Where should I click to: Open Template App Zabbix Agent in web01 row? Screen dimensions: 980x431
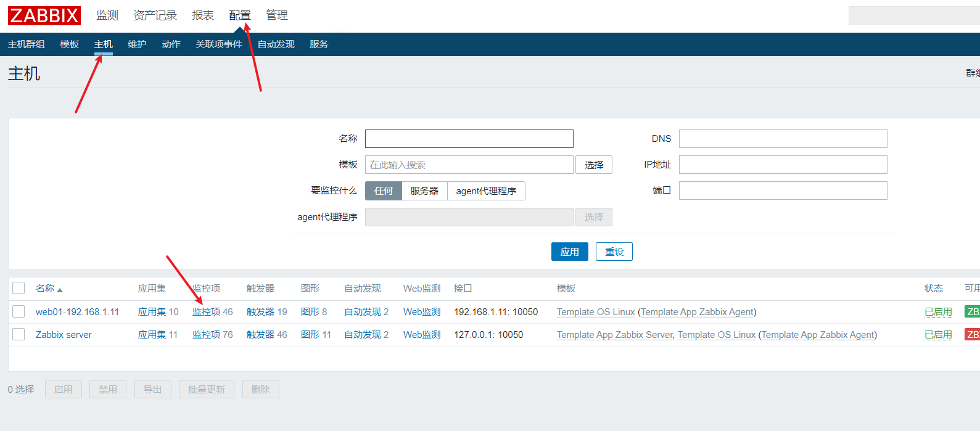point(698,312)
